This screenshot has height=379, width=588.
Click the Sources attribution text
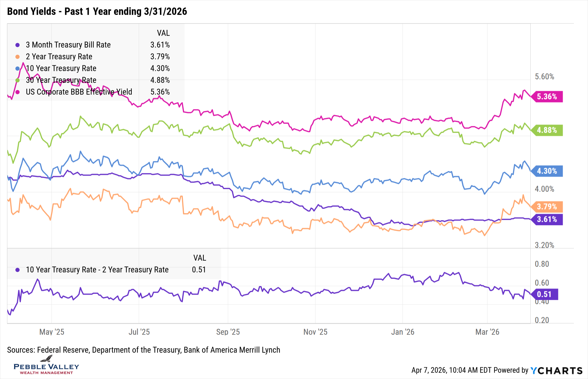coord(143,350)
